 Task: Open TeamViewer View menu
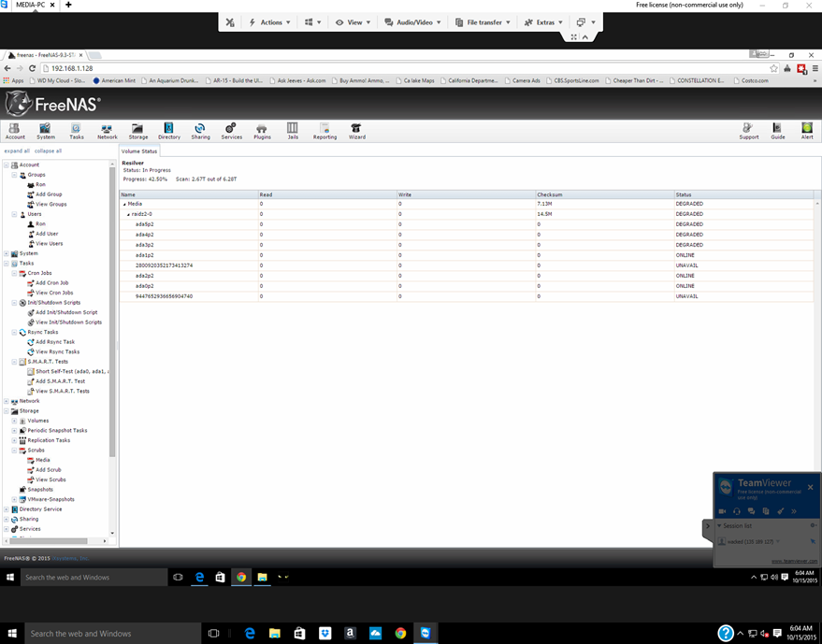[x=353, y=22]
